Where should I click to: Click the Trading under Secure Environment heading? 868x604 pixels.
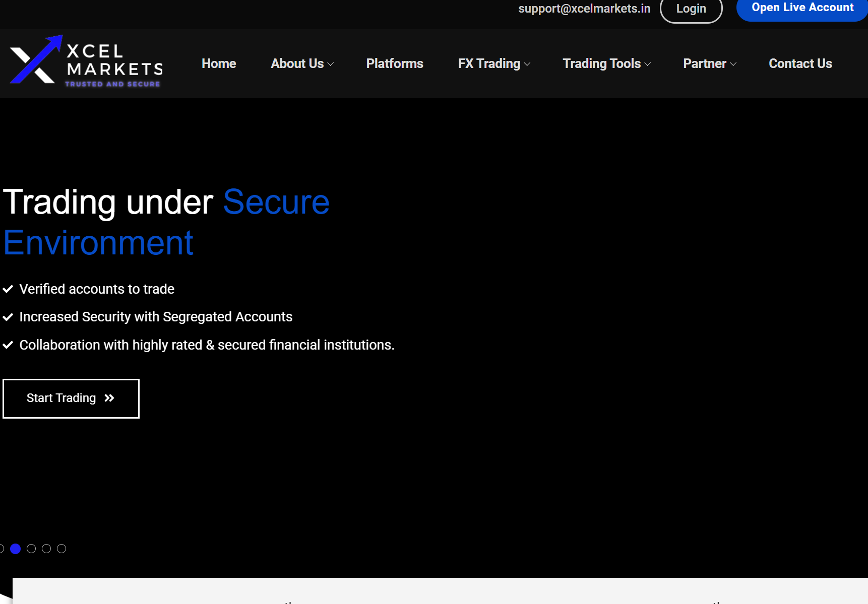click(x=166, y=222)
